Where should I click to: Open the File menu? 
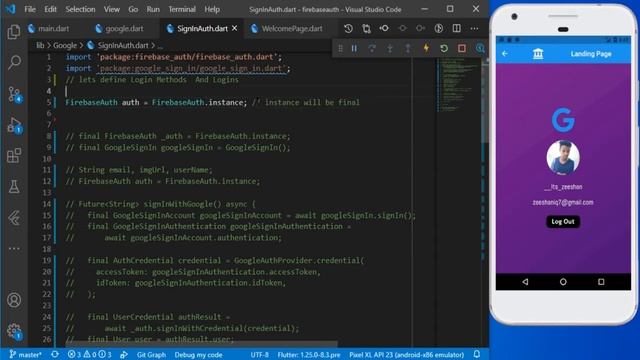click(30, 9)
